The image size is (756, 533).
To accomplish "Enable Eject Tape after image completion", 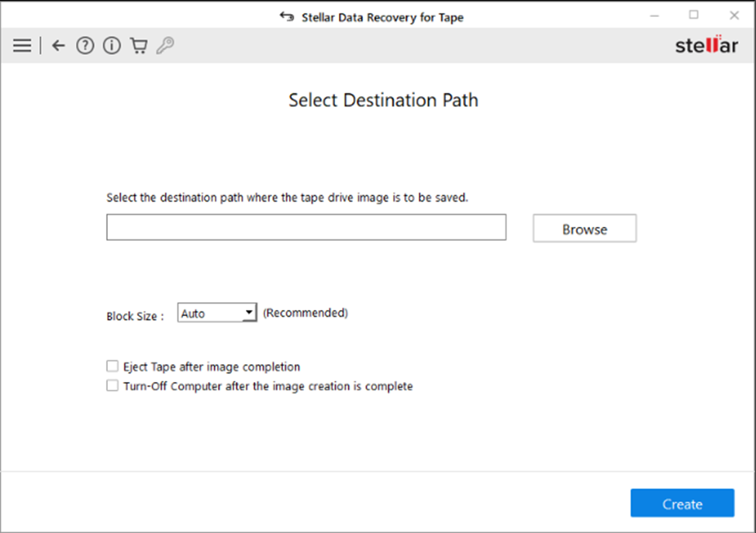I will pyautogui.click(x=112, y=366).
